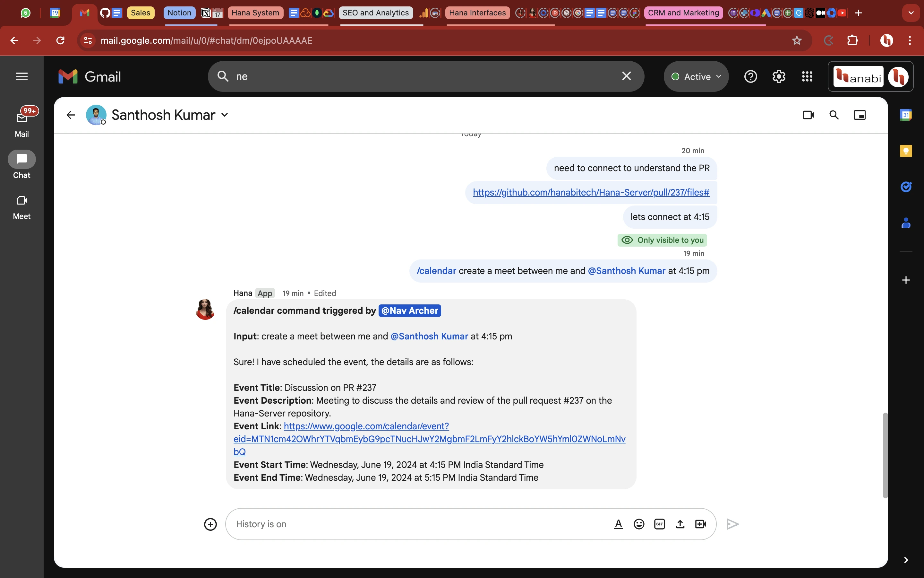
Task: Open Google Calendar side panel
Action: tap(906, 115)
